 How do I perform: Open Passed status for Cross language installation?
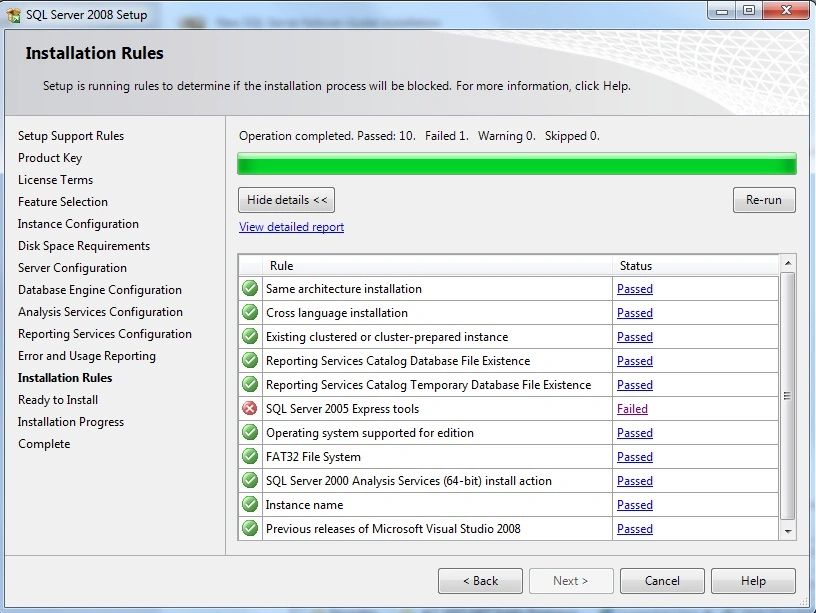pos(634,313)
